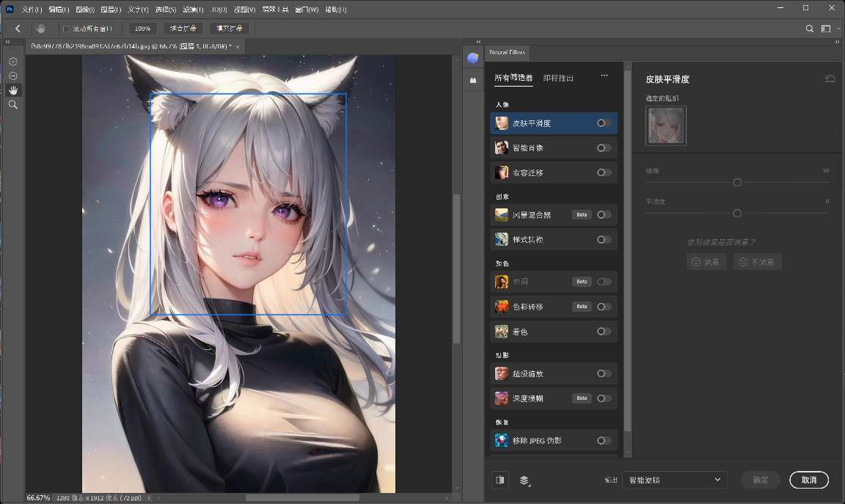Image resolution: width=845 pixels, height=504 pixels.
Task: Click the 不满意 feedback button
Action: pos(757,261)
